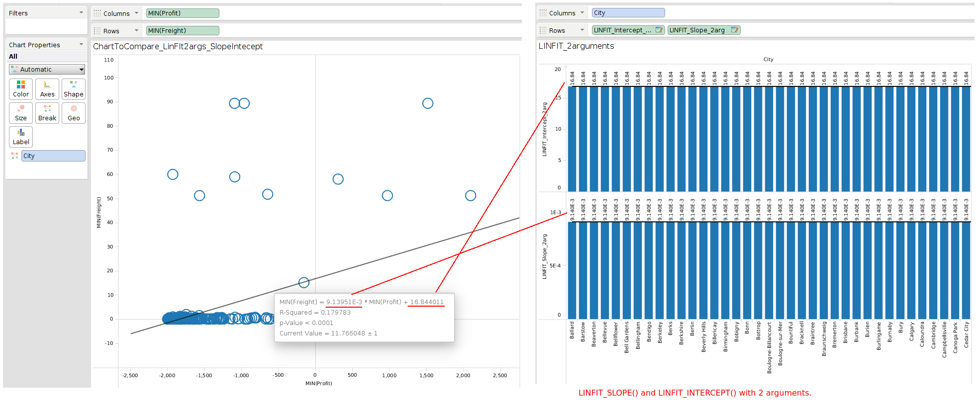Click the MIN(Profit) horizontal axis title
This screenshot has width=980, height=413.
pos(319,384)
